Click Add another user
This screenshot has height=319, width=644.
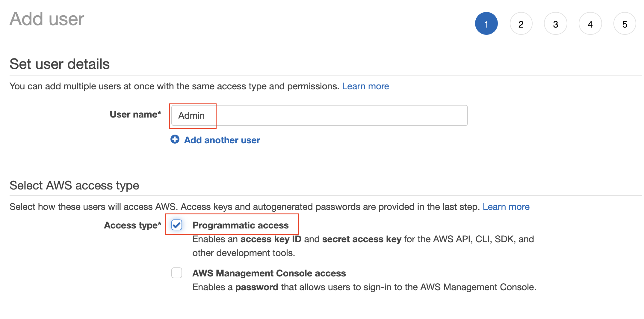pos(222,140)
